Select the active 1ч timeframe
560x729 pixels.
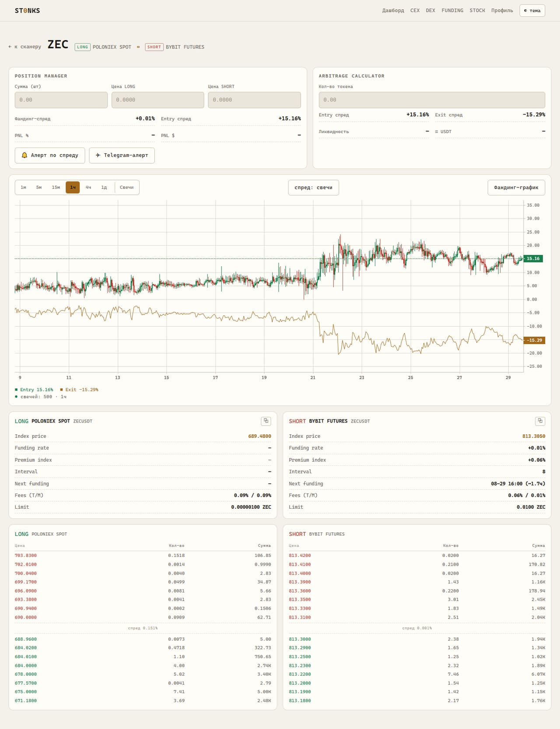[73, 187]
